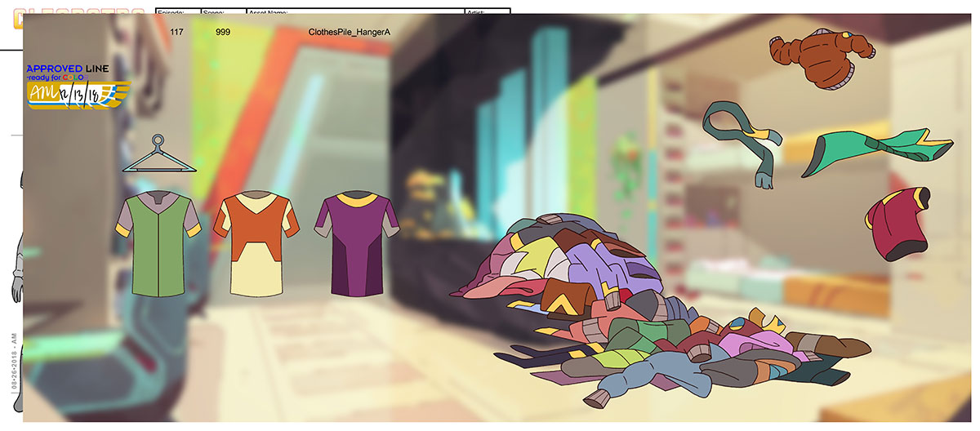The image size is (980, 431).
Task: Select the orange and cream shirt
Action: click(254, 245)
